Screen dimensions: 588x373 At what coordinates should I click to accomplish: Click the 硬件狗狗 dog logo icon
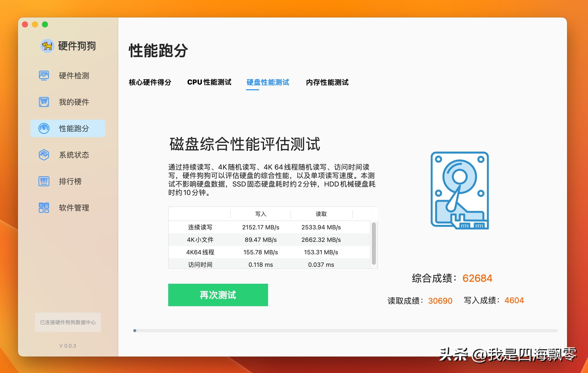click(x=47, y=46)
